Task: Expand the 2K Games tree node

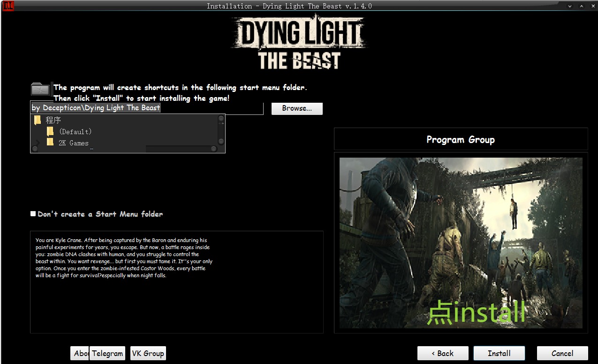Action: pos(38,143)
